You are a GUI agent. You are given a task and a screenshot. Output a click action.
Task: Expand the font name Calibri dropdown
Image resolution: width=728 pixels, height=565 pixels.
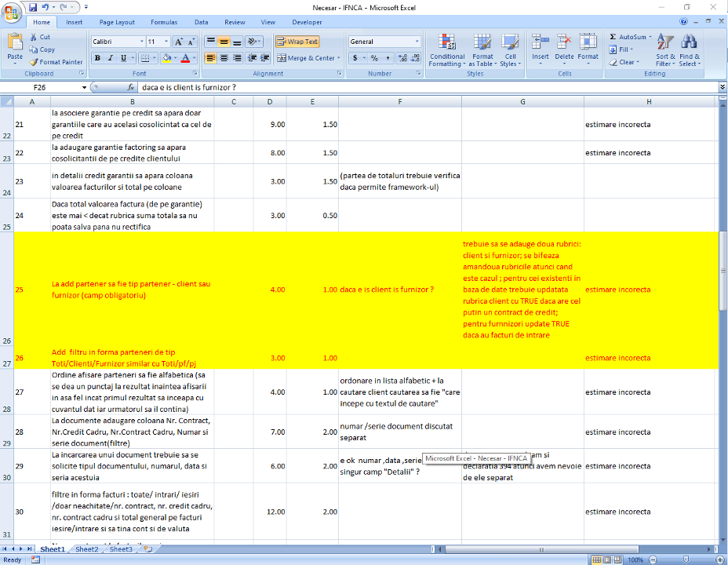[141, 42]
